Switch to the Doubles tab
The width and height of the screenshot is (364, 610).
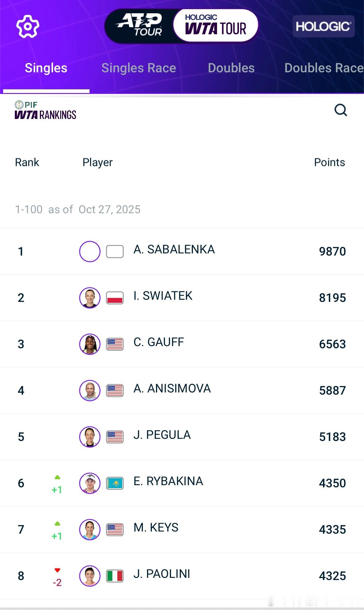[x=231, y=68]
